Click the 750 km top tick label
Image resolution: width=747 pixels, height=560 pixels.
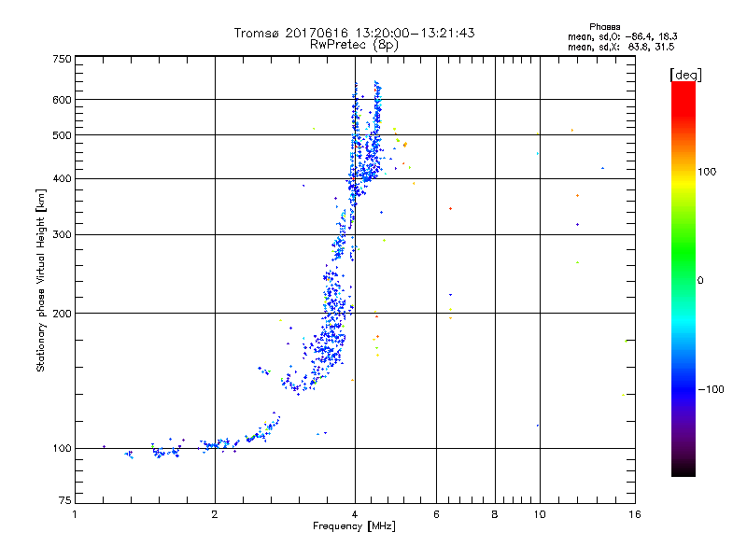[62, 59]
